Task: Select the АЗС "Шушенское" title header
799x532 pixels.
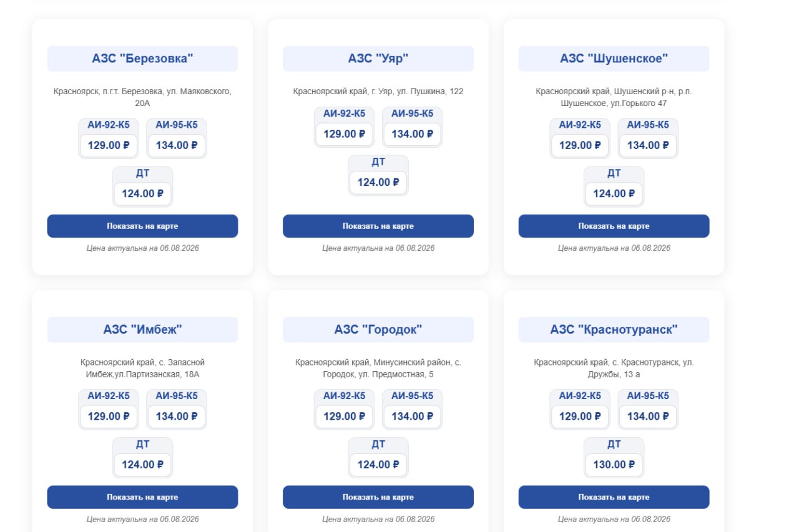Action: point(614,59)
